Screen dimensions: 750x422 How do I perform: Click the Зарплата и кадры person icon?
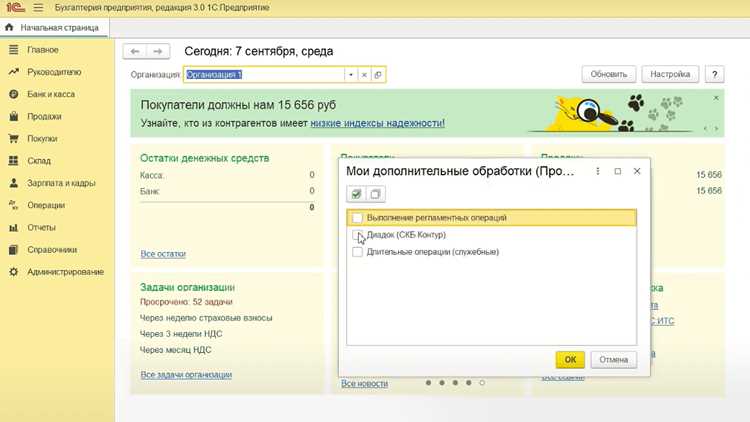point(13,183)
